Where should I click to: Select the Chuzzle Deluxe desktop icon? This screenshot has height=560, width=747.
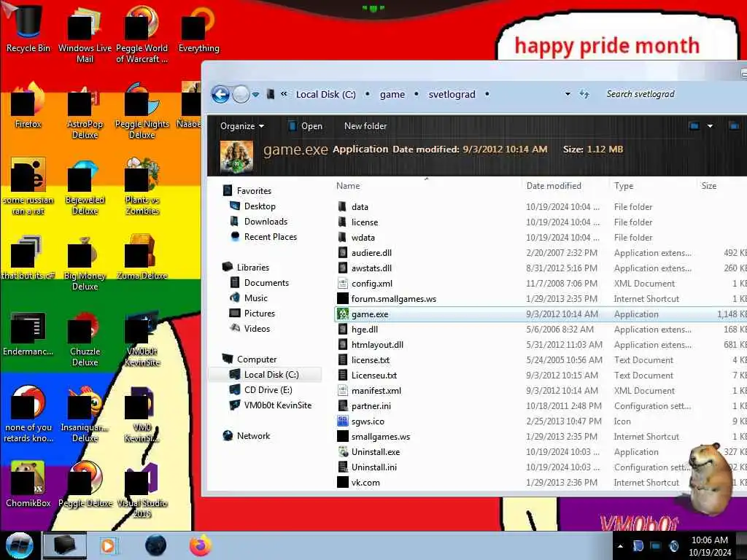(85, 338)
